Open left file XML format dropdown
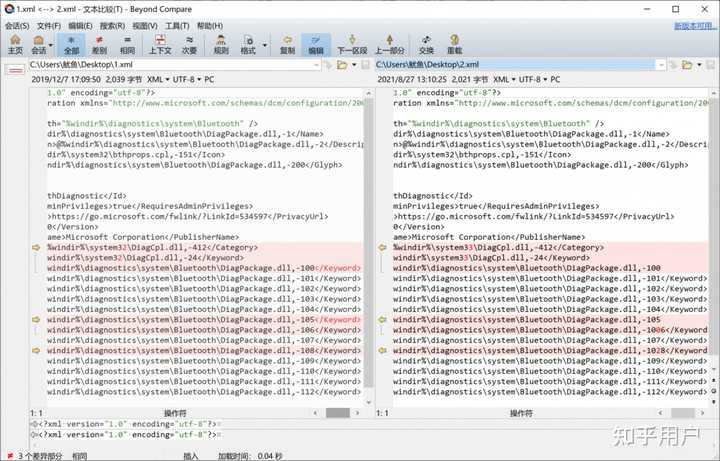Image resolution: width=720 pixels, height=461 pixels. (x=158, y=79)
